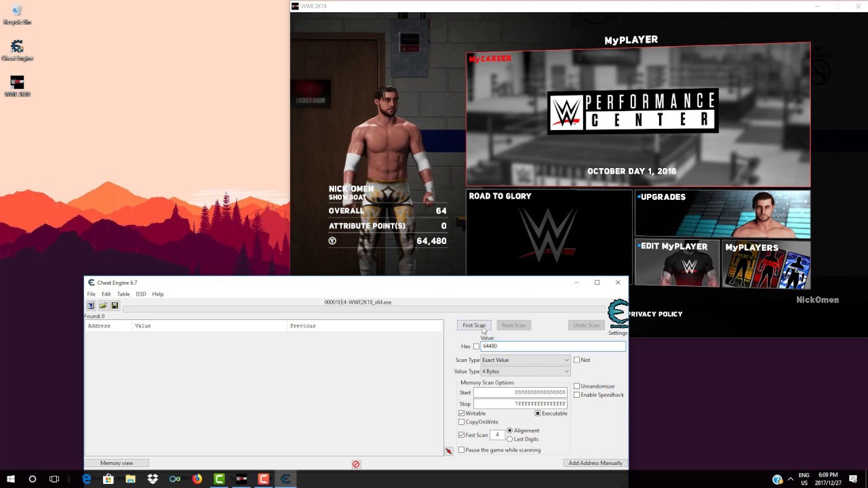
Task: Click the Undo Scan button
Action: (587, 325)
